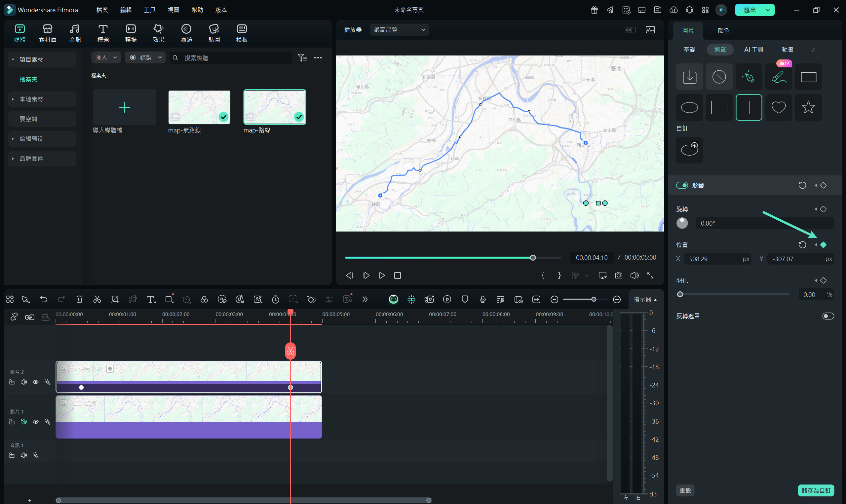Expand the 項目素材 section

click(43, 59)
